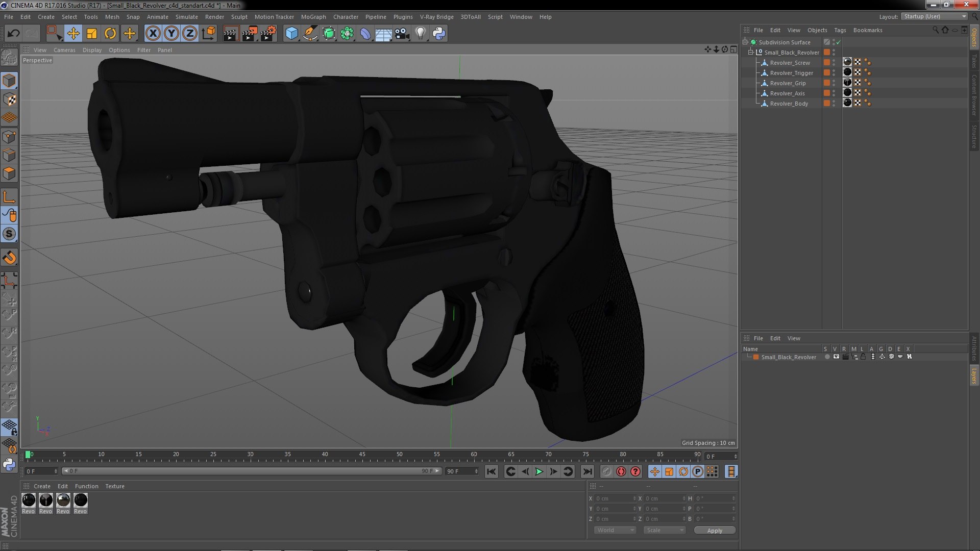Enable Polygons mode
The height and width of the screenshot is (551, 980).
[9, 173]
